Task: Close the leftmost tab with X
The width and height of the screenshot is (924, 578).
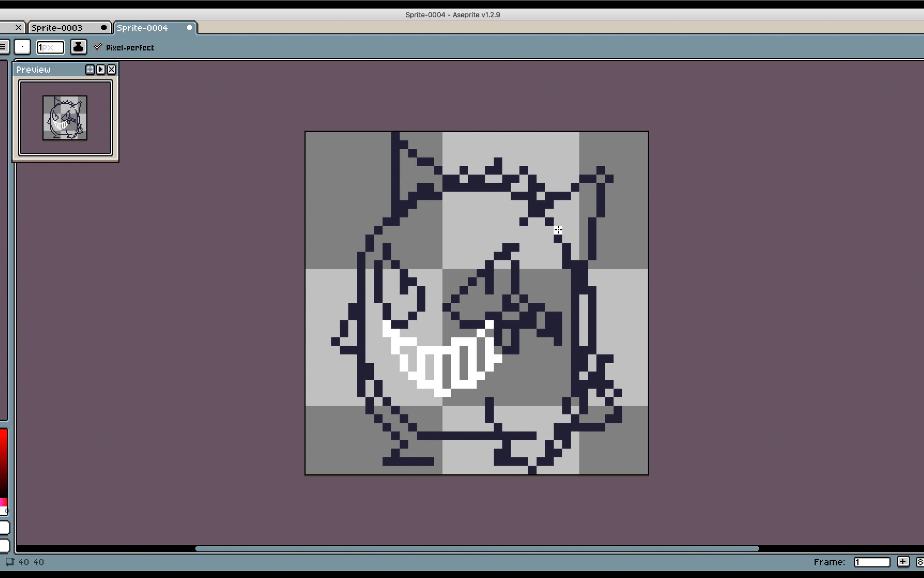Action: pyautogui.click(x=18, y=28)
